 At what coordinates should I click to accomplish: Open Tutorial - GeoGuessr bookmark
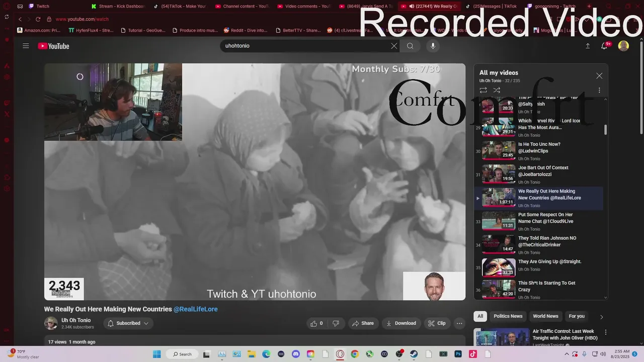(x=143, y=30)
